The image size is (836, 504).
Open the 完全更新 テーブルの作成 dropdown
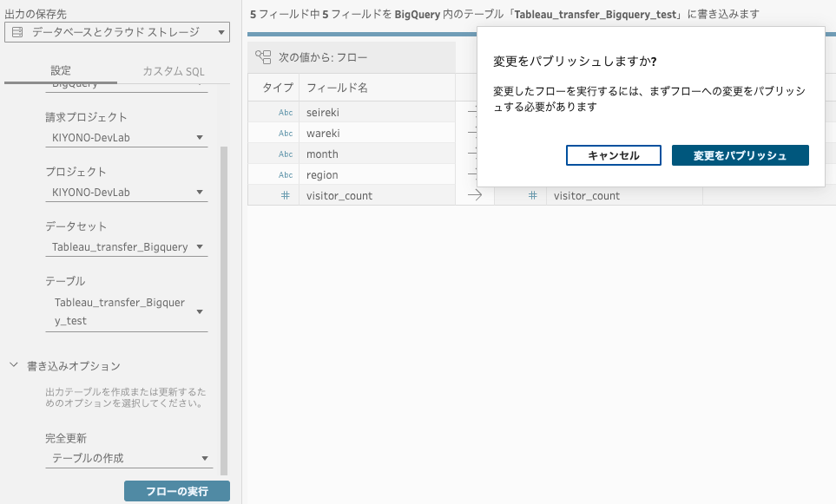pyautogui.click(x=129, y=458)
